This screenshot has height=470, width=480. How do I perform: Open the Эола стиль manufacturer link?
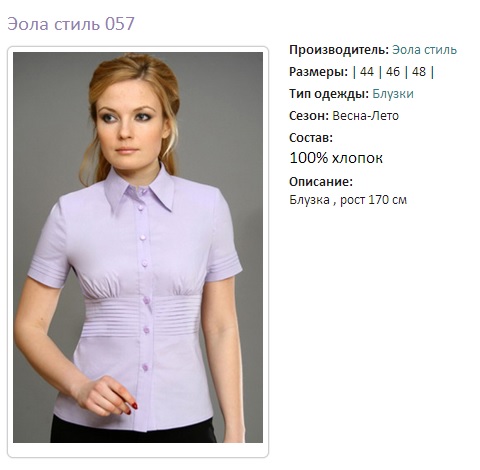(424, 50)
